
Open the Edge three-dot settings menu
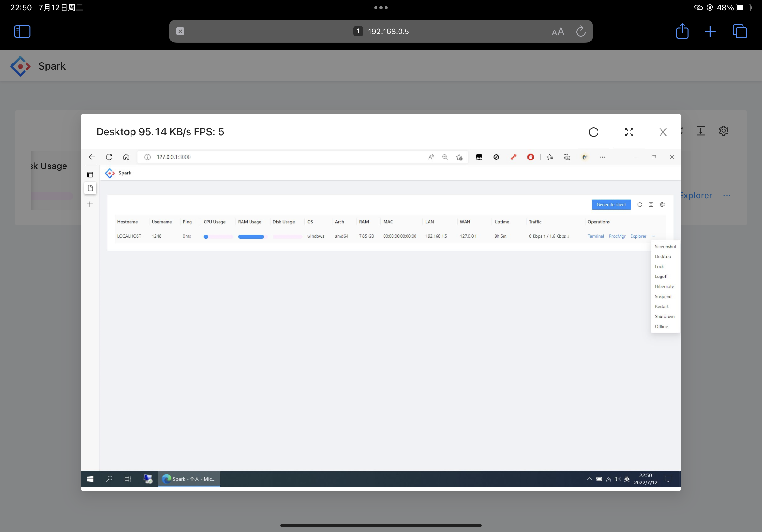tap(603, 157)
